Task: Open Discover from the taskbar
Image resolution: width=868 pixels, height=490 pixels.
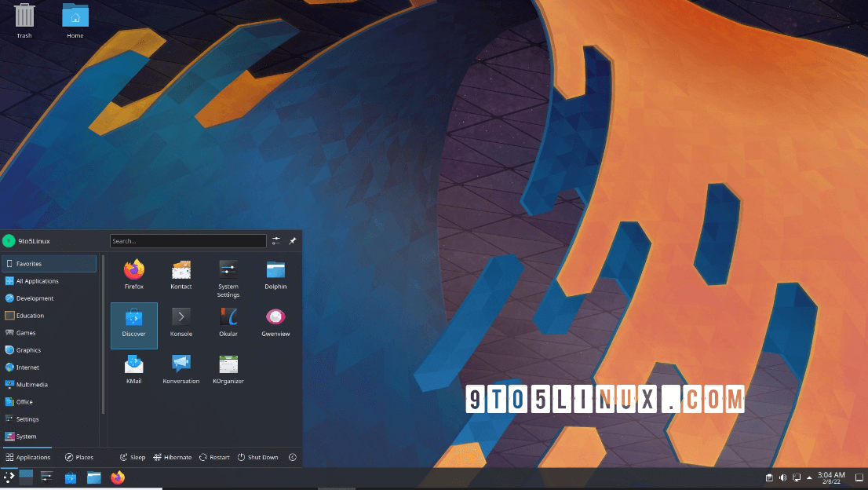Action: click(x=71, y=477)
